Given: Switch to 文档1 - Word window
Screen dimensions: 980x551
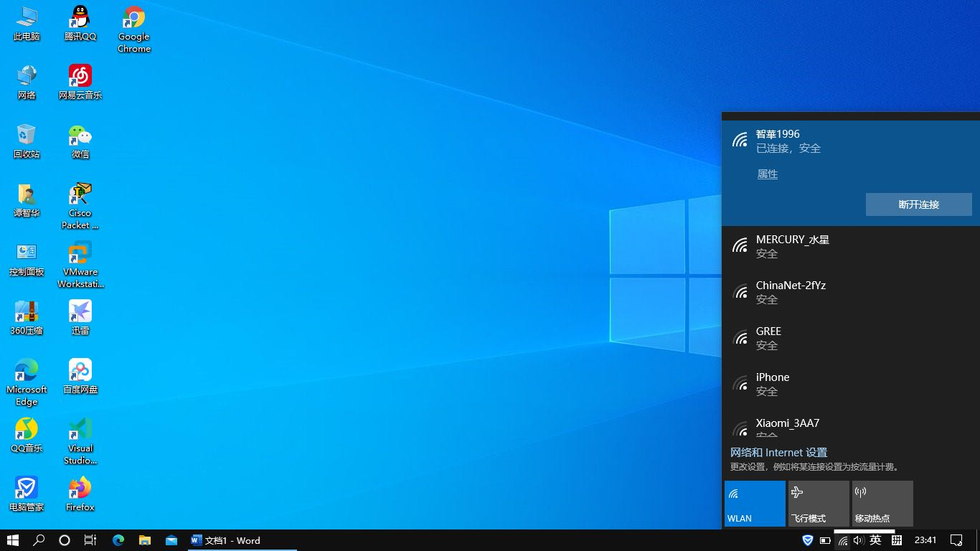Looking at the screenshot, I should [x=242, y=540].
